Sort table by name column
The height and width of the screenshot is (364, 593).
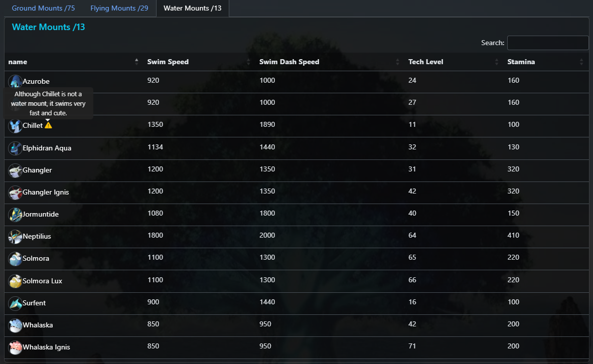tap(74, 62)
